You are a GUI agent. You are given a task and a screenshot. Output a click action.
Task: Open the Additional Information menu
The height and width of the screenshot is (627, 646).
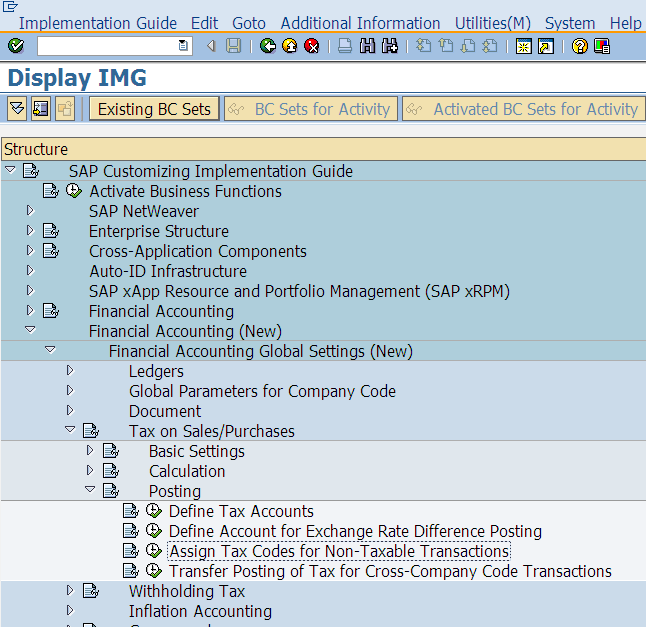360,23
